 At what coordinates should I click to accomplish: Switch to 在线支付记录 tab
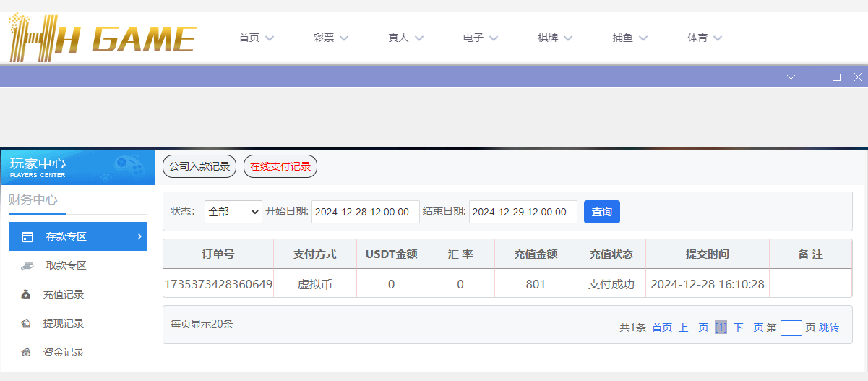coord(280,166)
